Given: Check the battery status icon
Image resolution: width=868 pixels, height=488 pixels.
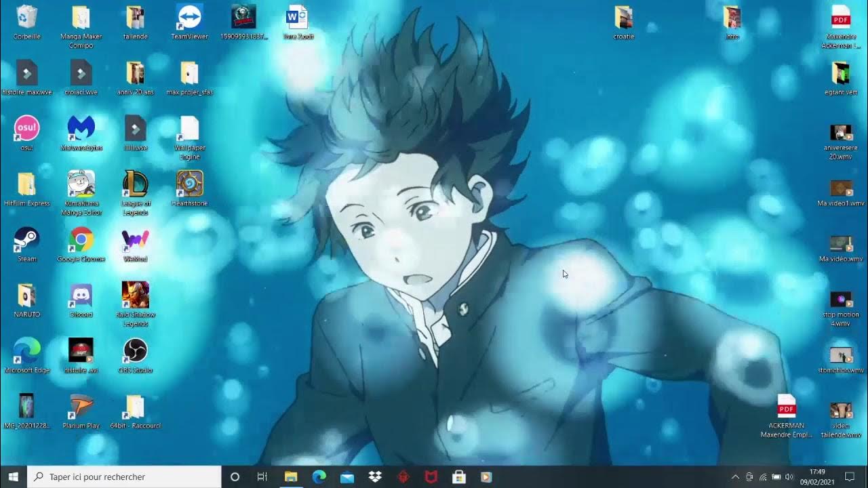Looking at the screenshot, I should pyautogui.click(x=776, y=477).
